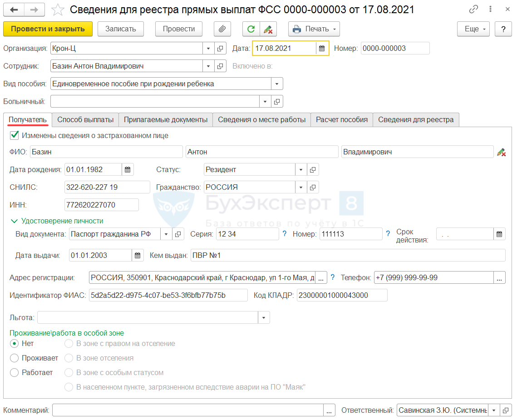Expand the Вид пособия dropdown list
This screenshot has height=420, width=517.
point(277,84)
